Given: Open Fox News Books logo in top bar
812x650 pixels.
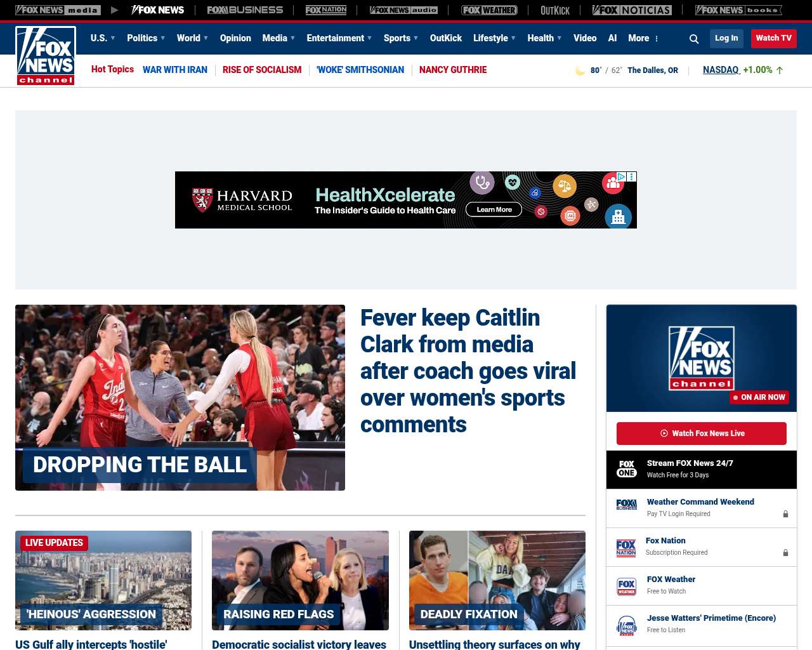Looking at the screenshot, I should coord(738,10).
